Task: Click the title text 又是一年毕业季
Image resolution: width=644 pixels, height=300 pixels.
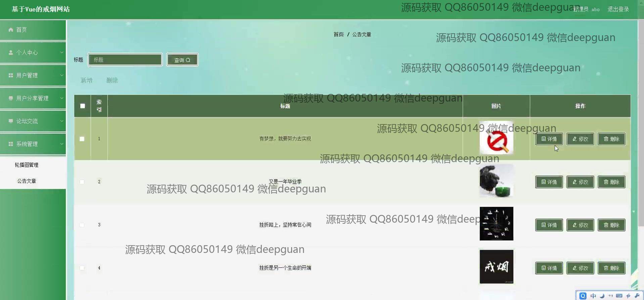Action: tap(285, 182)
